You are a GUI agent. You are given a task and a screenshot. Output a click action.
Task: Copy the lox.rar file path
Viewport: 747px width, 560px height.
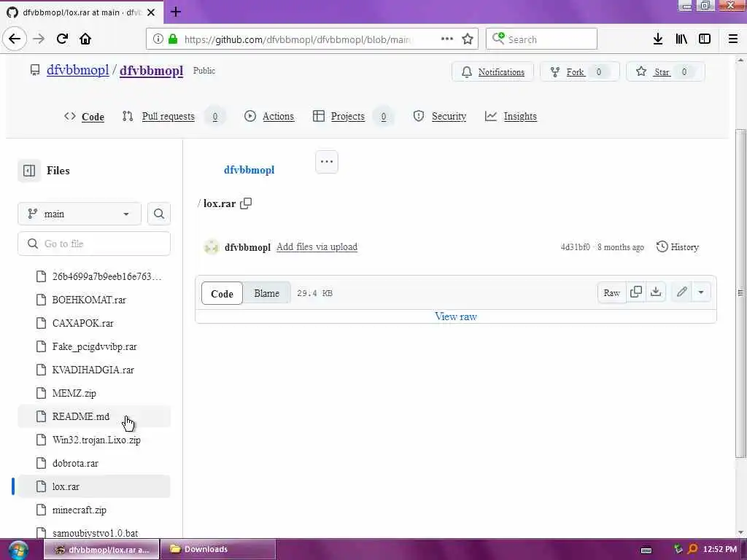(x=246, y=203)
